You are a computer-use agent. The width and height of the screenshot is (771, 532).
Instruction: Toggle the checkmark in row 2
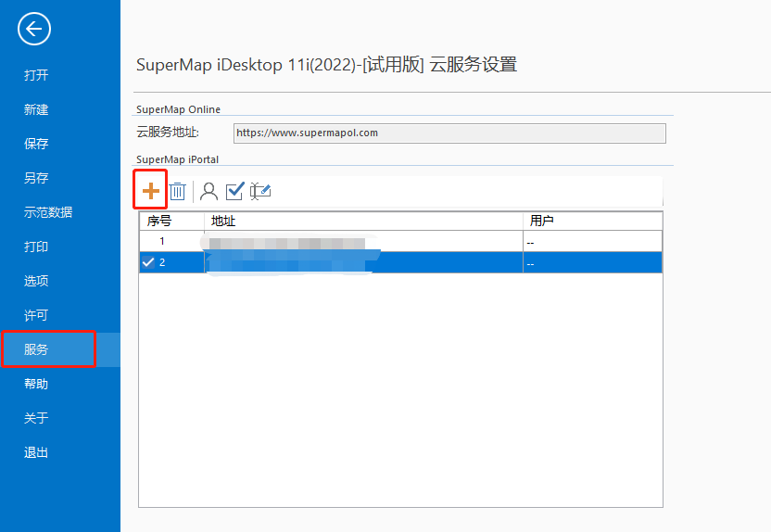[148, 262]
